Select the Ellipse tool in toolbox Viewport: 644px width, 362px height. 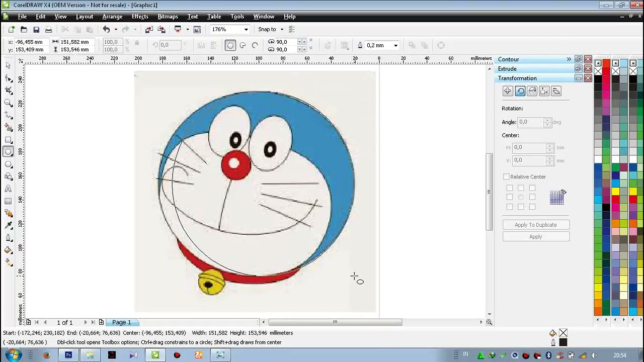point(8,152)
